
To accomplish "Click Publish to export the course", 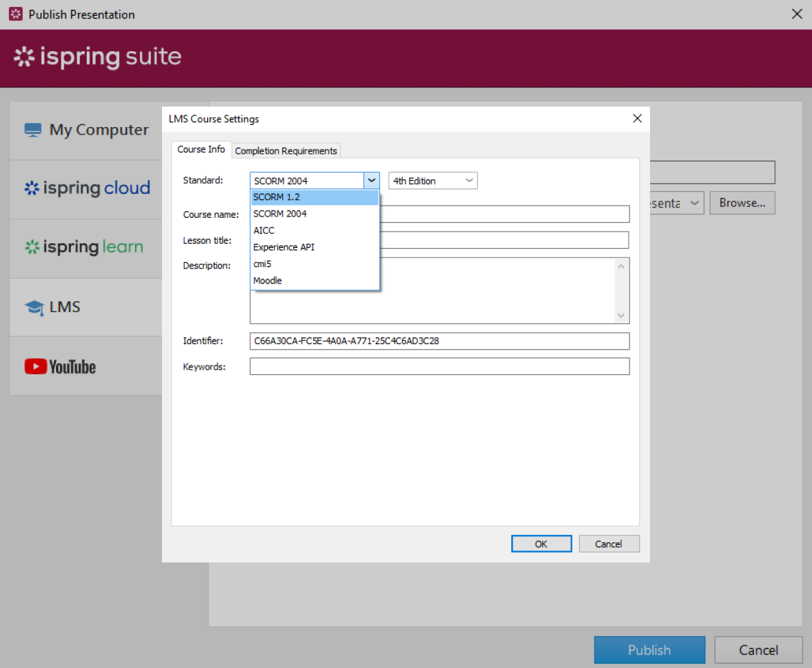I will (649, 650).
